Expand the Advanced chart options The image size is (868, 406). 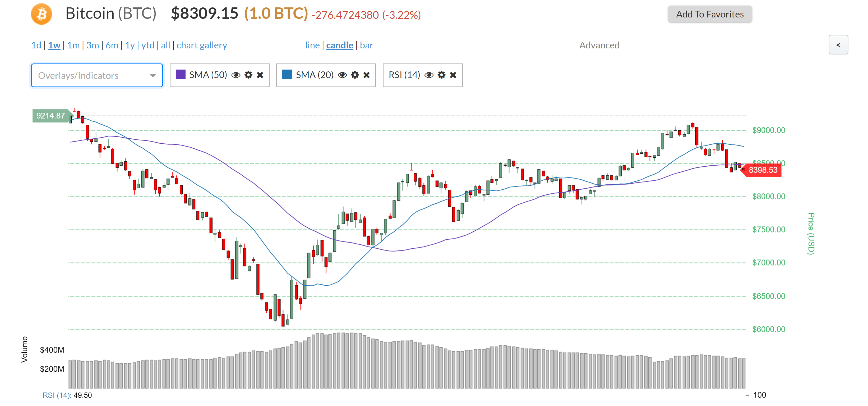tap(599, 45)
